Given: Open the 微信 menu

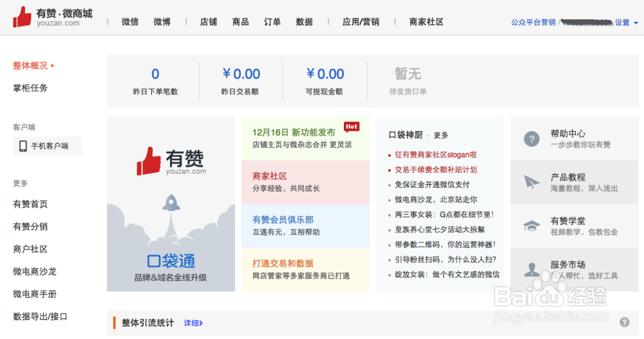Looking at the screenshot, I should coord(130,22).
